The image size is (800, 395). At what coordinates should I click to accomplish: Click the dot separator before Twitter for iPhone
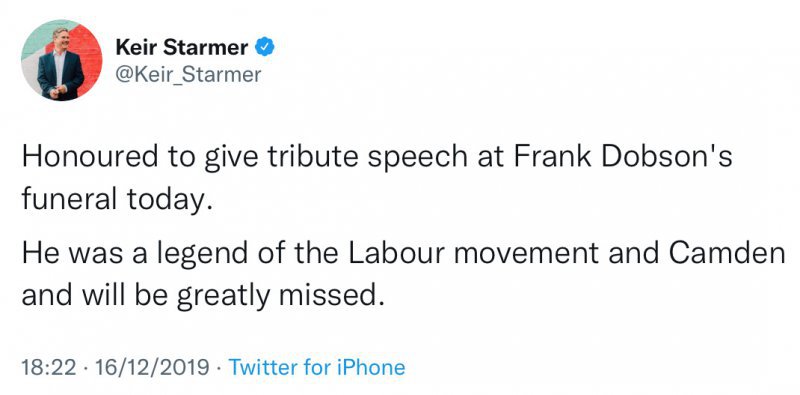pos(219,368)
